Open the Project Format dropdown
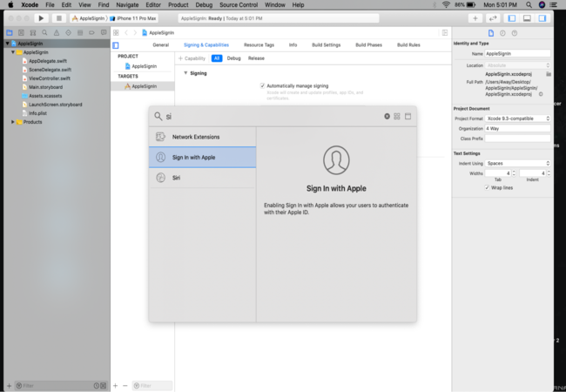This screenshot has width=566, height=392. click(517, 118)
